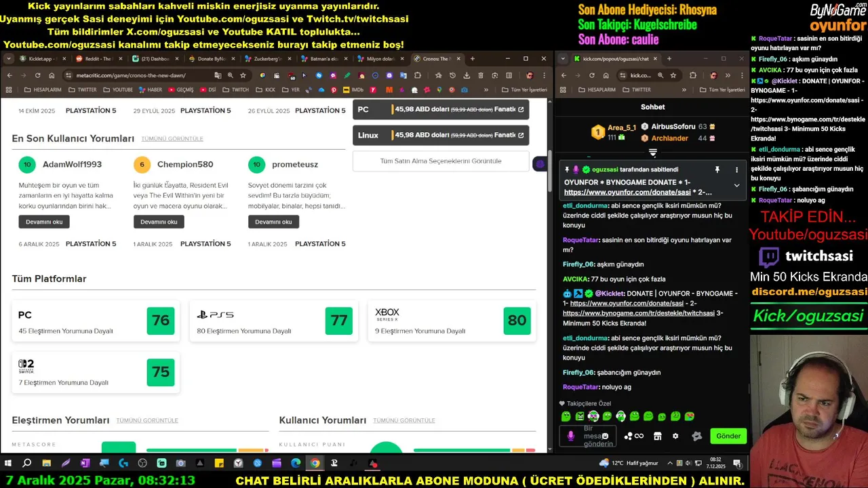Screen dimensions: 868x488
Task: Bookmark the Metacritic page with the star icon
Action: pos(243,75)
